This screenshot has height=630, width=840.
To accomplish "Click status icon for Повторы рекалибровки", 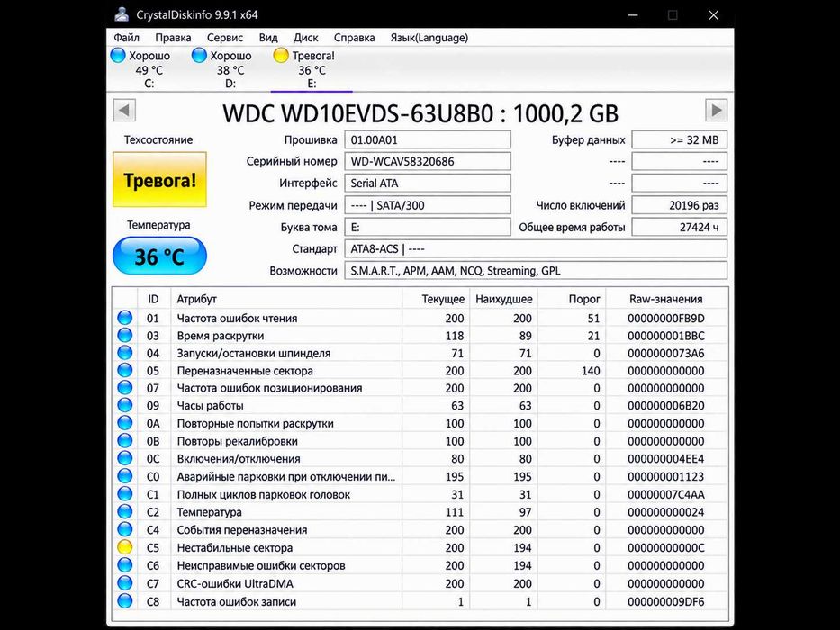I will 125,440.
